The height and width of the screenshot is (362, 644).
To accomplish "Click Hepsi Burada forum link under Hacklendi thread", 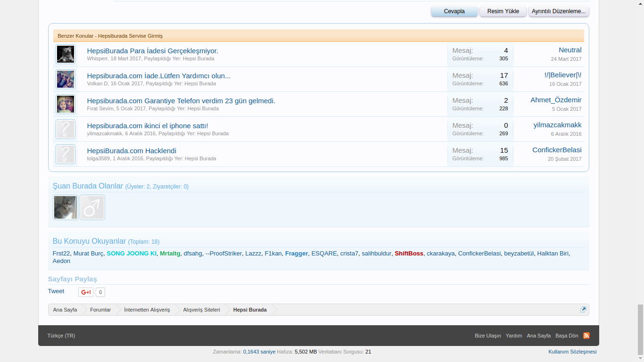I will 200,158.
